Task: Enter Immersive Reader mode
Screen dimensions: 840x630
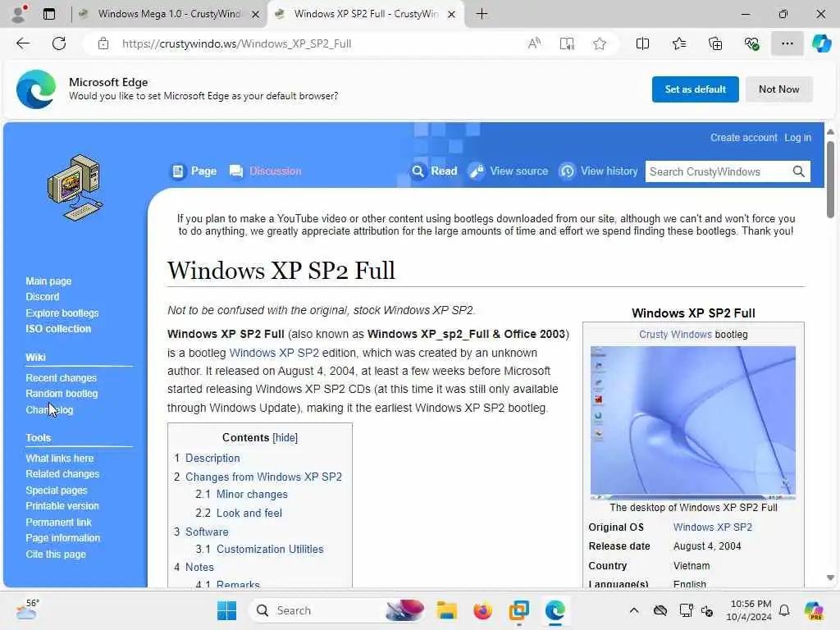Action: click(x=567, y=43)
